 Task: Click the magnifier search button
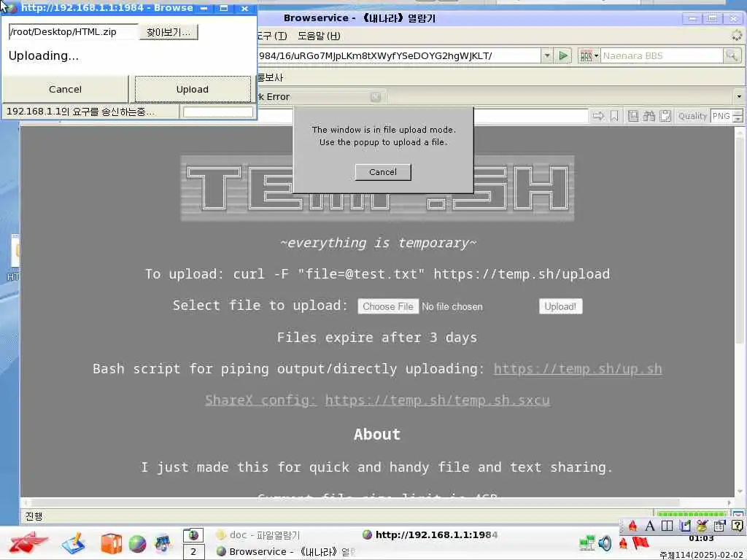731,55
